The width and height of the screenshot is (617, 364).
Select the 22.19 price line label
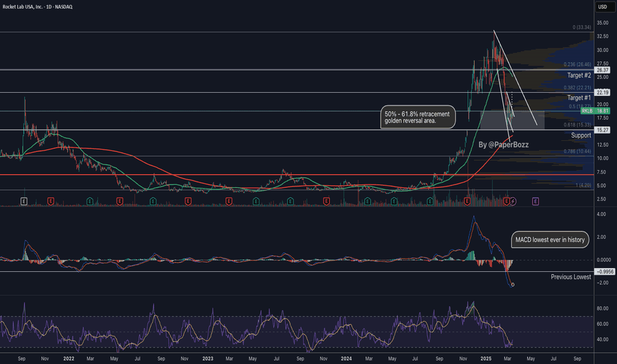click(x=602, y=93)
